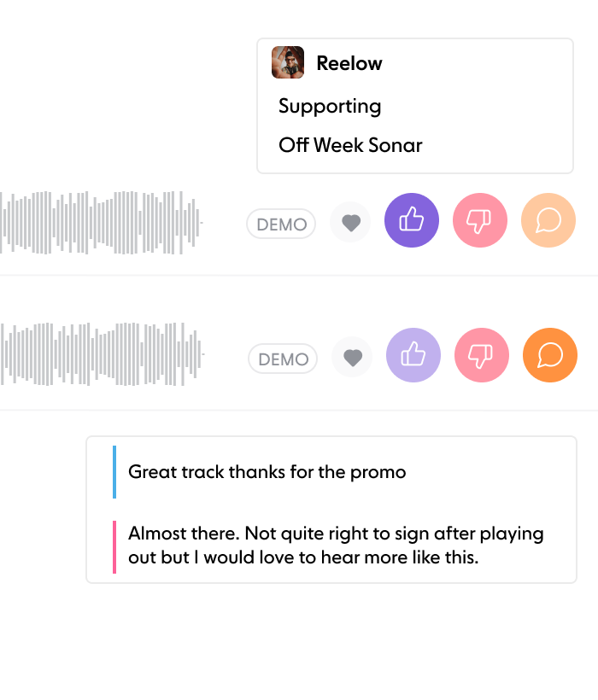This screenshot has height=700, width=598.
Task: Click the "Almost there" feedback comment
Action: (x=336, y=545)
